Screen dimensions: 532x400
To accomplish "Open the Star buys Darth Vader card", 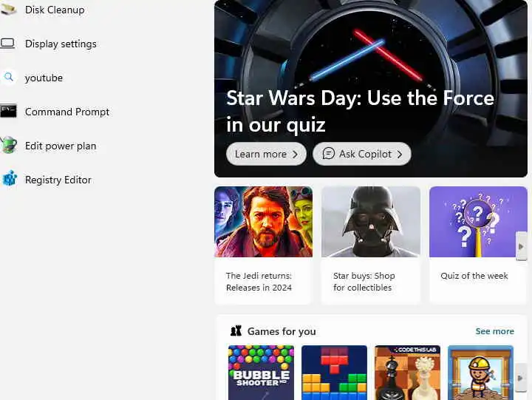I will click(371, 245).
